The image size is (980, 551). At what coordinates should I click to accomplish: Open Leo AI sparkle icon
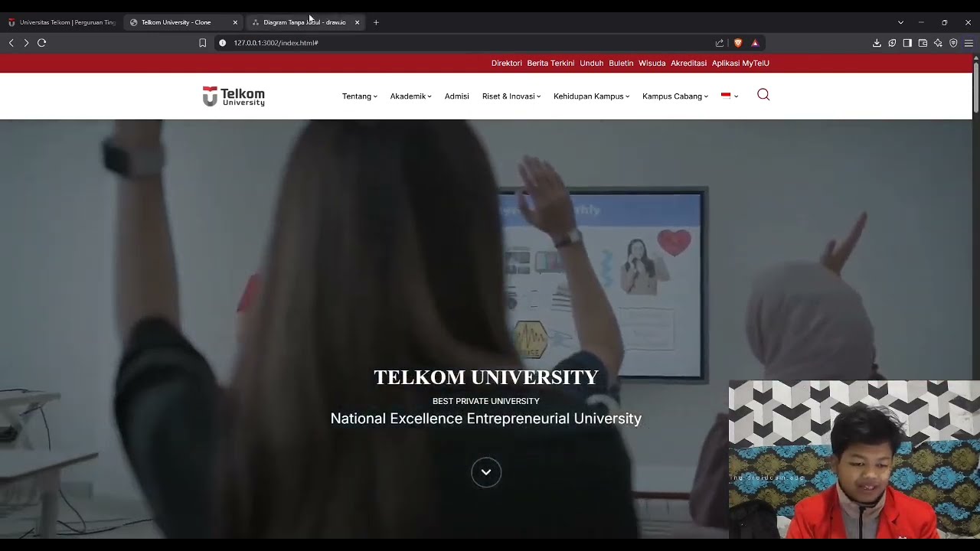938,43
